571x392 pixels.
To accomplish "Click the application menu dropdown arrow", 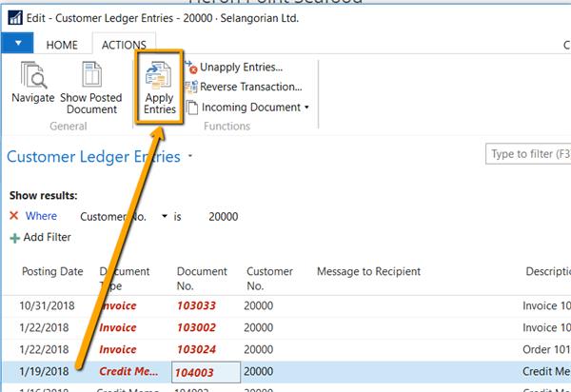I will (x=18, y=44).
